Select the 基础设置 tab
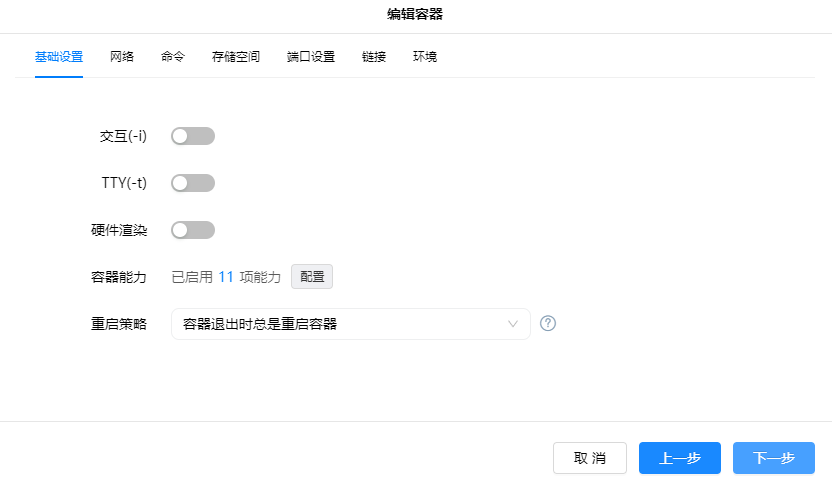832x486 pixels. click(x=59, y=57)
